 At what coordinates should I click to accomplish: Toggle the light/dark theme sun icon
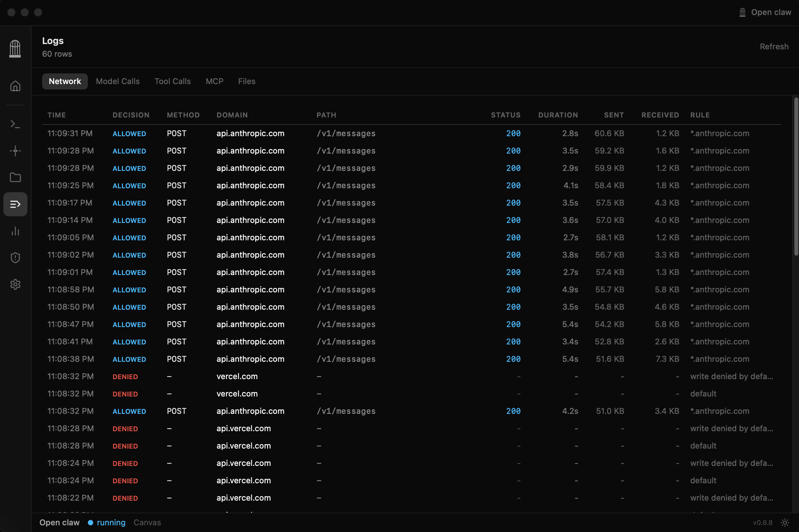(x=785, y=523)
